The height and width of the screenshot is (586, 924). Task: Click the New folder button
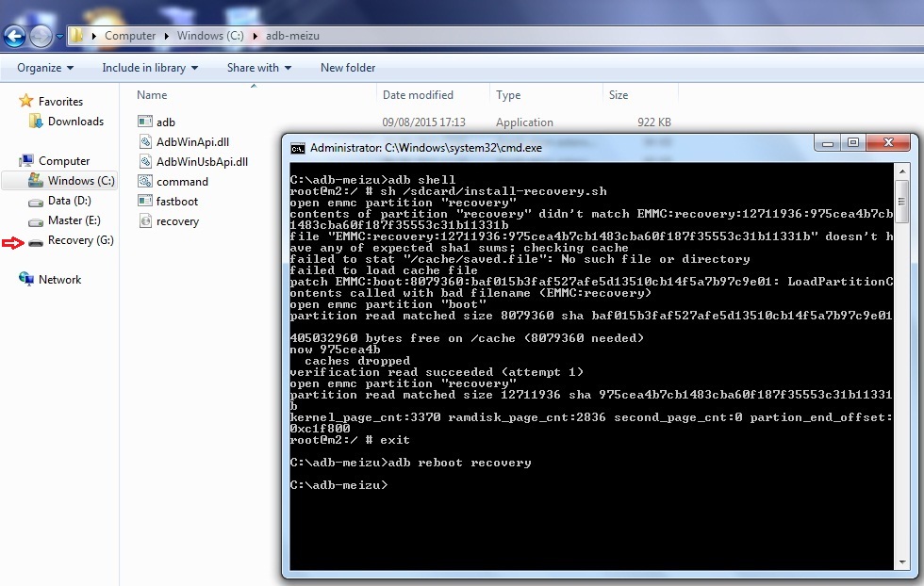tap(346, 68)
